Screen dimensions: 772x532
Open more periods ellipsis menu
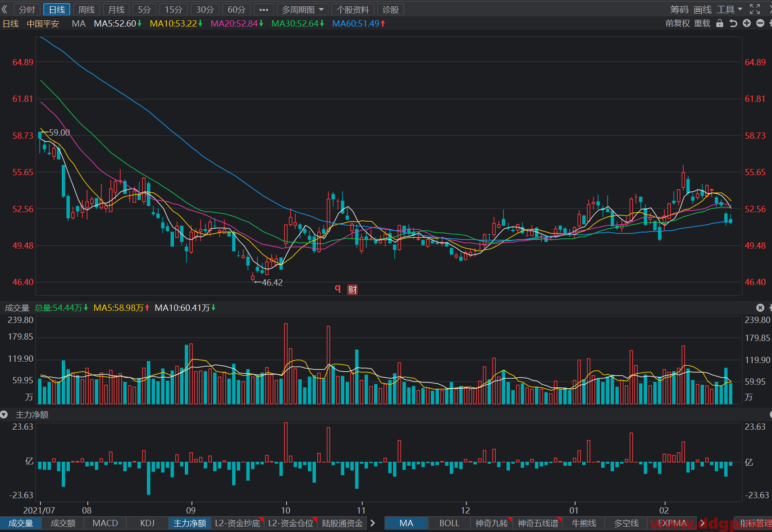[x=264, y=9]
